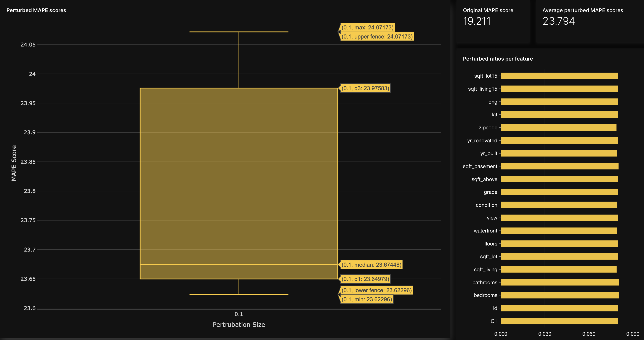Click the Perturbed MAPE scores panel title
The height and width of the screenshot is (340, 644).
coord(37,10)
